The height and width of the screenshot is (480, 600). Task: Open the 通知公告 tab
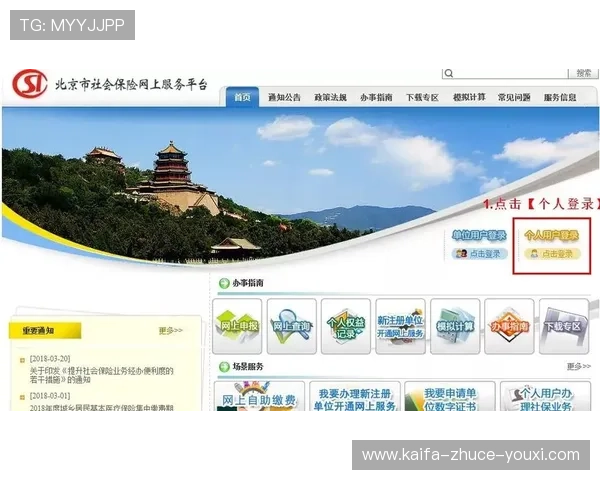pyautogui.click(x=284, y=98)
